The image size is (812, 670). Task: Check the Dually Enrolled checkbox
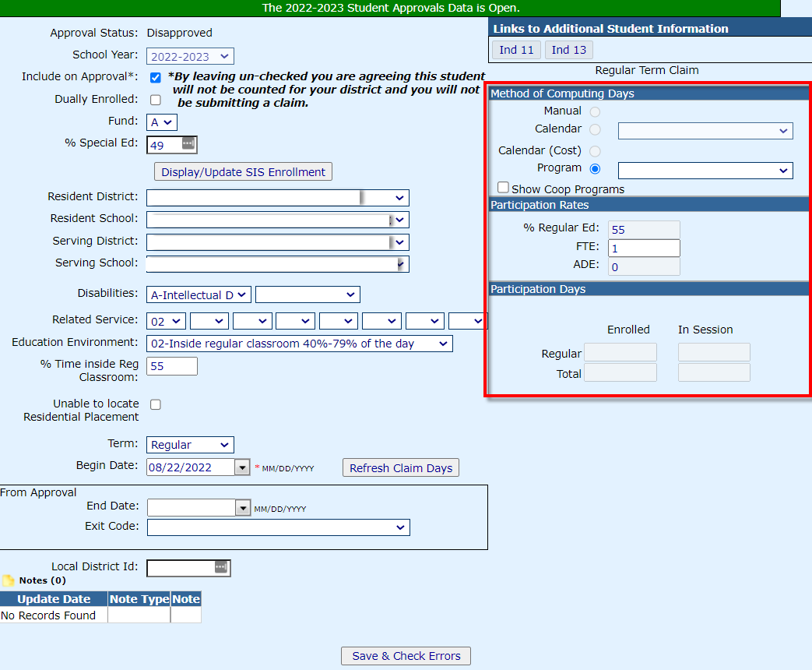156,100
